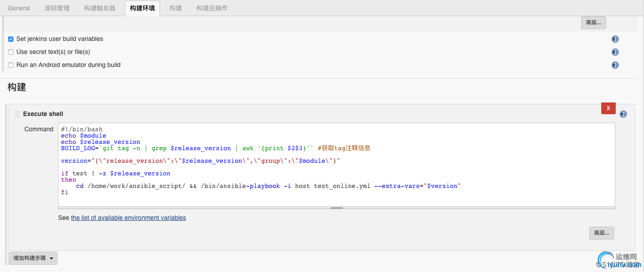Open help icon for Execute shell step
Image resolution: width=644 pixels, height=272 pixels.
(623, 114)
